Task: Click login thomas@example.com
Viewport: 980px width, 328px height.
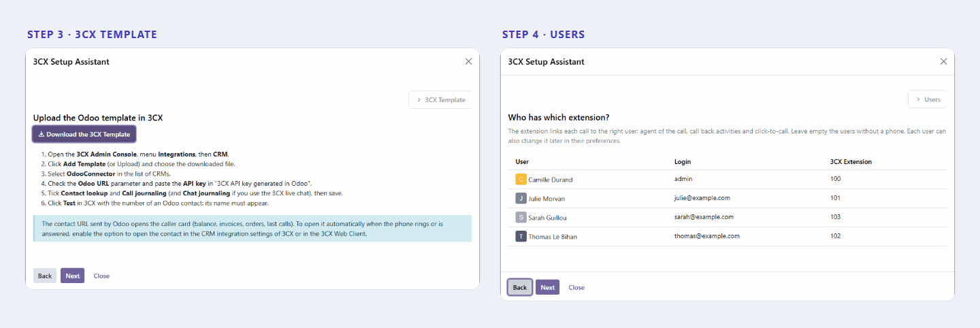Action: (707, 236)
